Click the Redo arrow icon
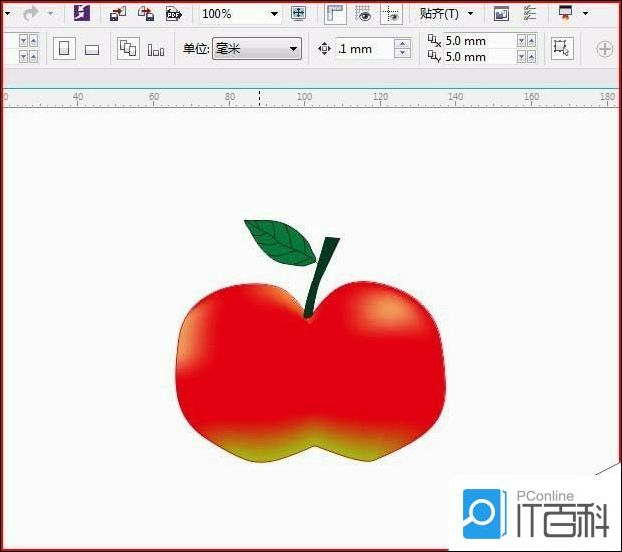This screenshot has height=552, width=622. (31, 13)
